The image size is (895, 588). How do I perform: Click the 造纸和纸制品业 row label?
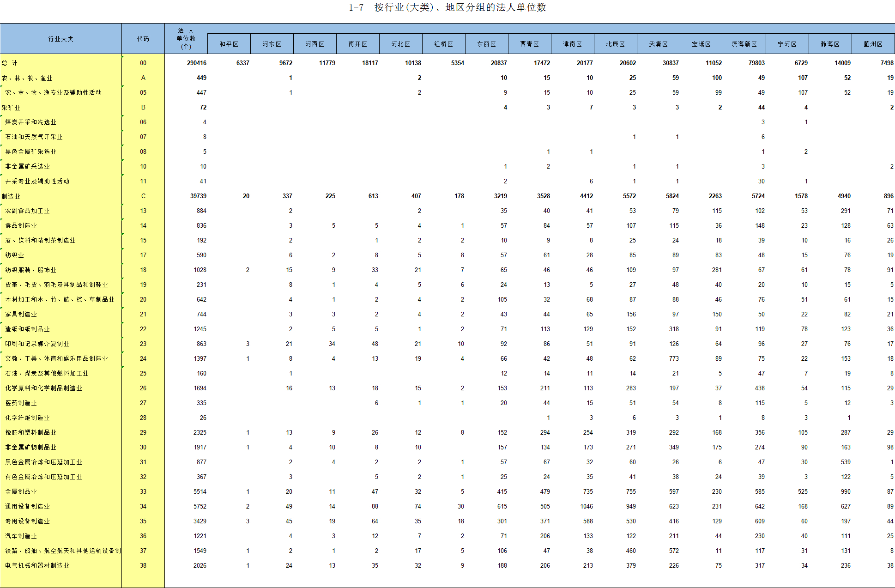pyautogui.click(x=27, y=329)
